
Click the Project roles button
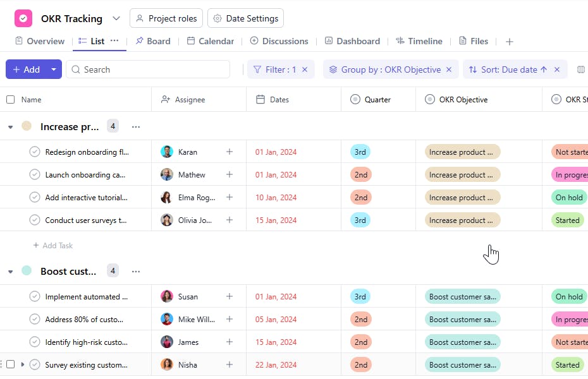coord(166,18)
